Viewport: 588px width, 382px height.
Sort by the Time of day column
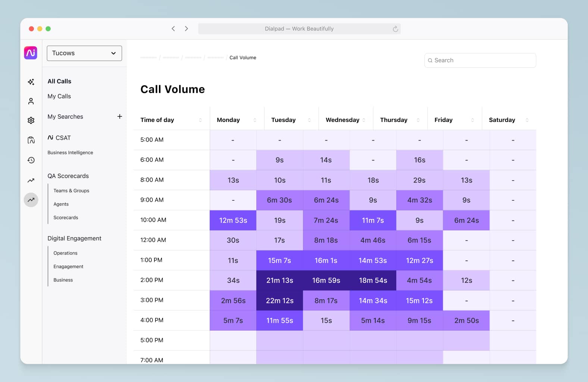tap(200, 120)
